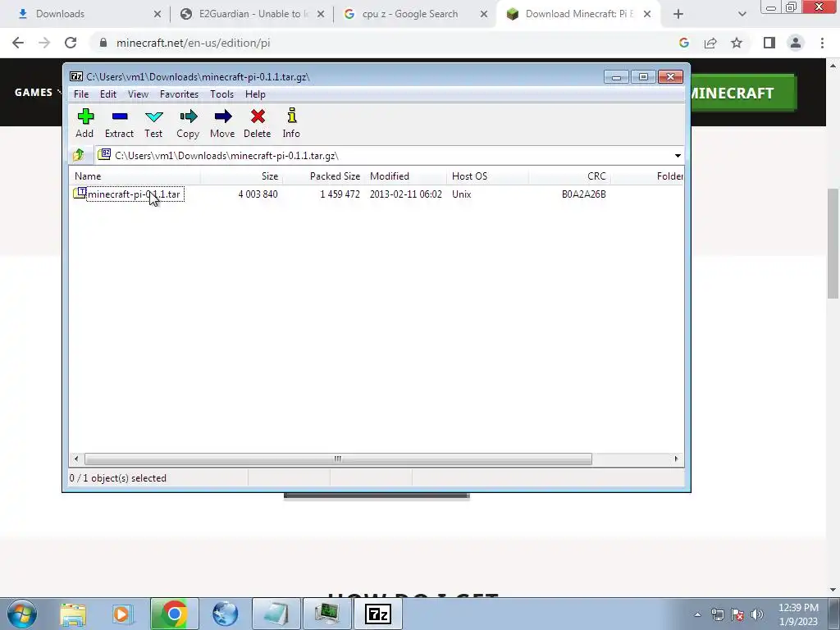Click the left scroll arrow in 7-Zip list
The height and width of the screenshot is (630, 840).
[76, 459]
